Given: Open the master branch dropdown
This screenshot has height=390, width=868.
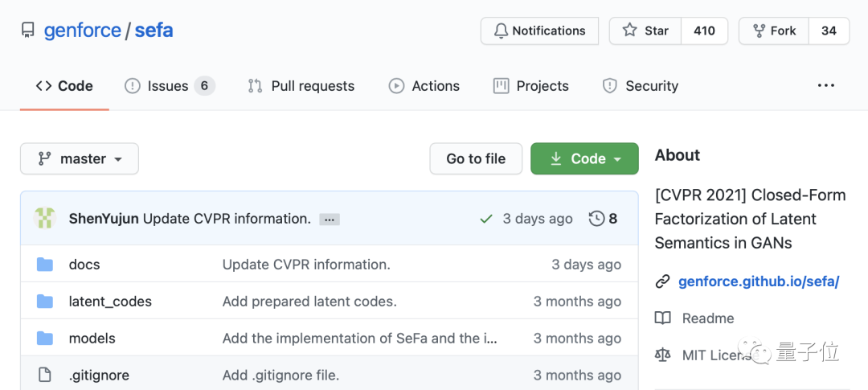Looking at the screenshot, I should click(x=80, y=159).
